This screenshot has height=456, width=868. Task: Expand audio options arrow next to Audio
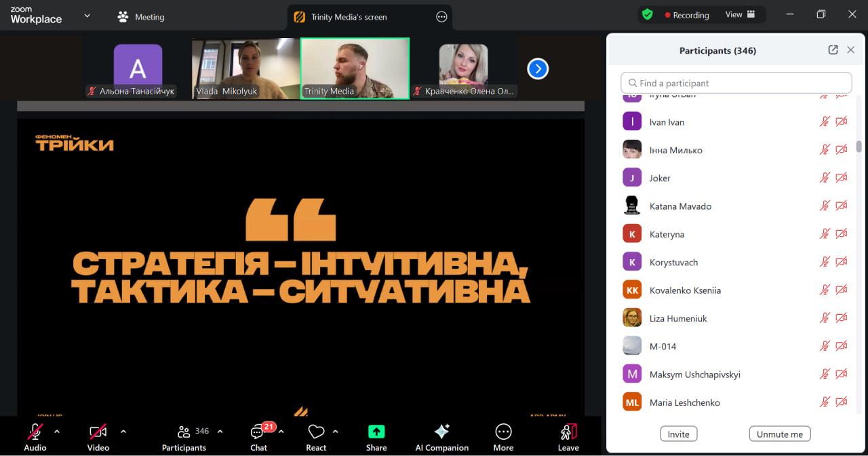tap(57, 432)
